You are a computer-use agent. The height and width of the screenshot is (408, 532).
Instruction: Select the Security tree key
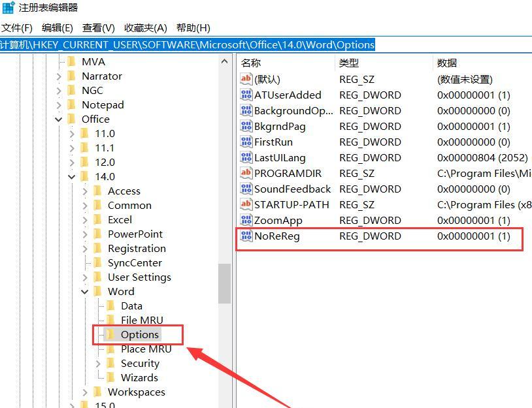[x=140, y=363]
